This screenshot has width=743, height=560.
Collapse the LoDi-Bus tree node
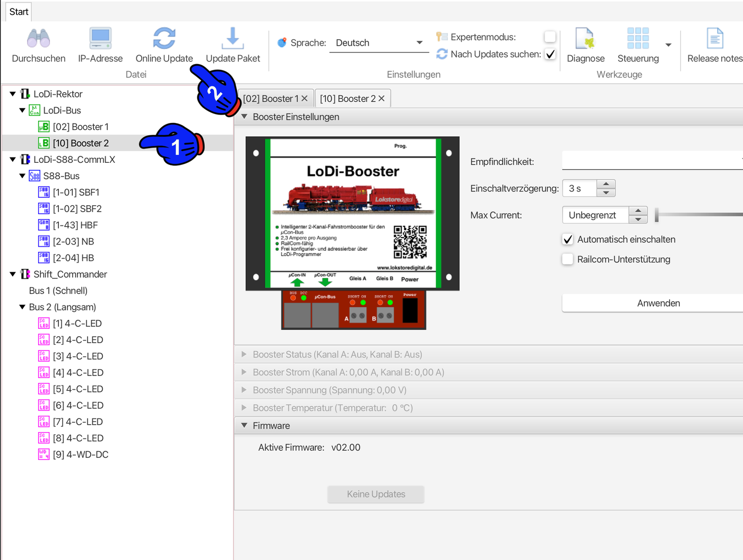(x=22, y=110)
